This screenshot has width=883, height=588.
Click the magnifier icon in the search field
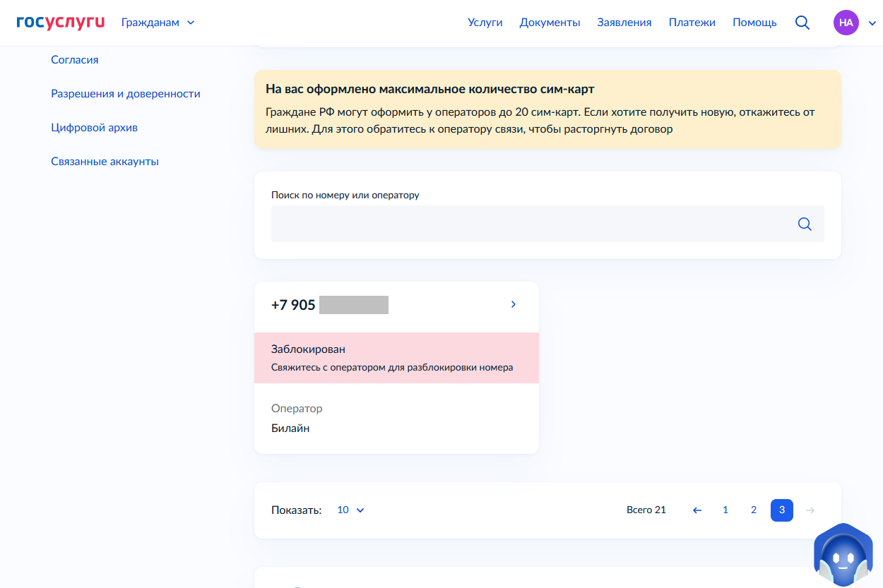pyautogui.click(x=805, y=224)
